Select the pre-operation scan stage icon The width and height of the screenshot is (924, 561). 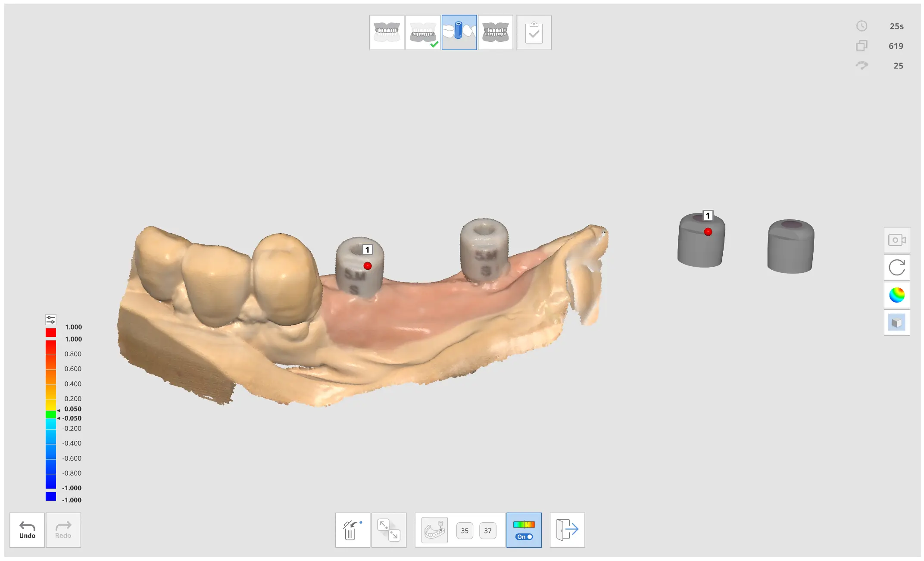(x=387, y=33)
